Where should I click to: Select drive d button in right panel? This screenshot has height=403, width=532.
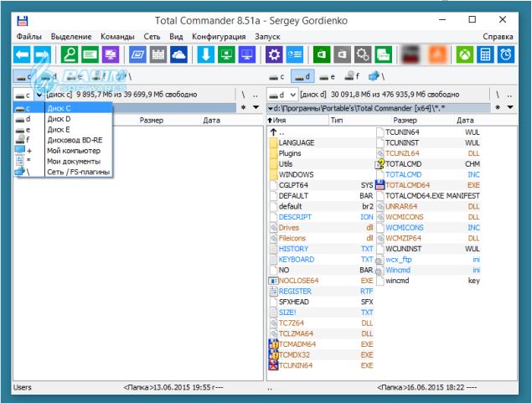coord(304,76)
